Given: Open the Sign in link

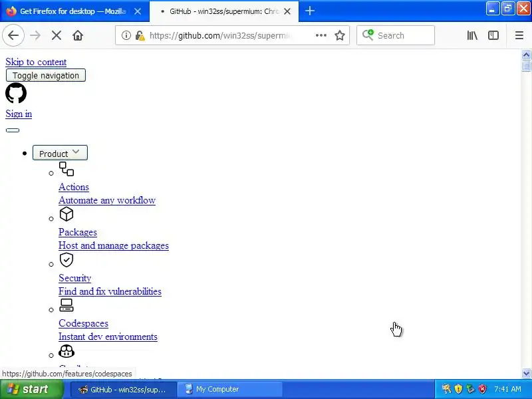Looking at the screenshot, I should [19, 114].
